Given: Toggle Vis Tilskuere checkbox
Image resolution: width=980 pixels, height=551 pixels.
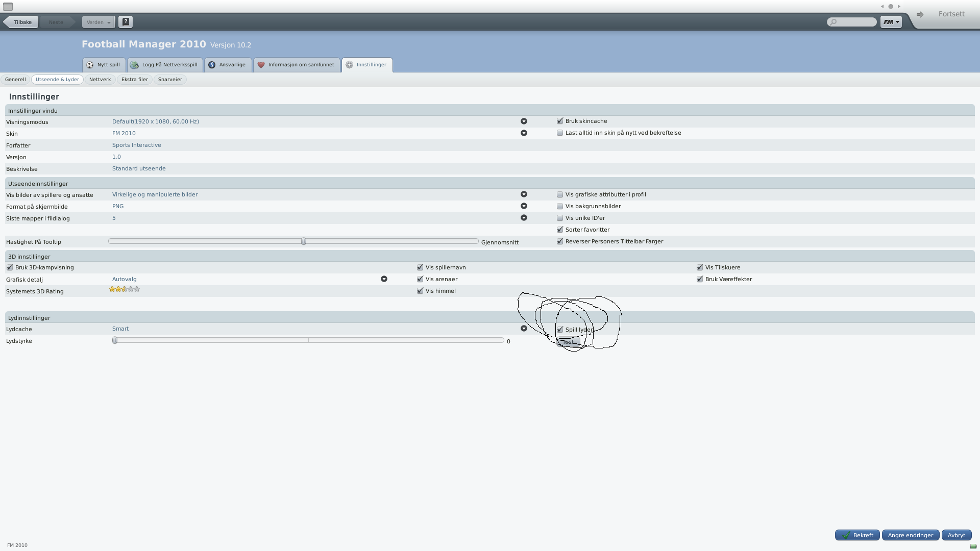Looking at the screenshot, I should tap(700, 267).
